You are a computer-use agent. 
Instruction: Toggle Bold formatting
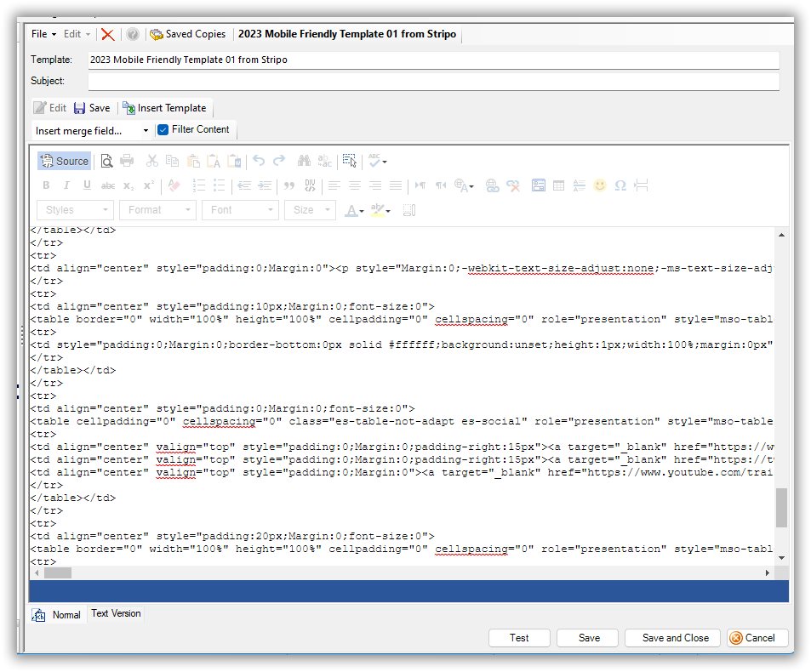pyautogui.click(x=46, y=185)
